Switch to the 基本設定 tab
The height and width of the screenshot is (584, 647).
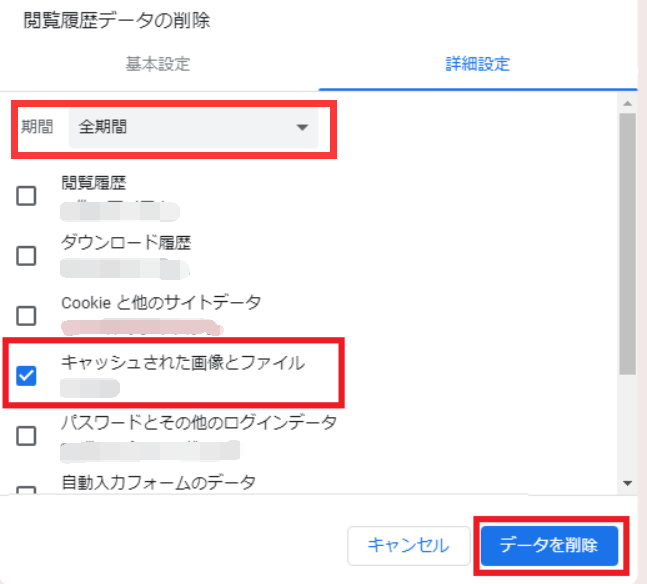click(157, 64)
